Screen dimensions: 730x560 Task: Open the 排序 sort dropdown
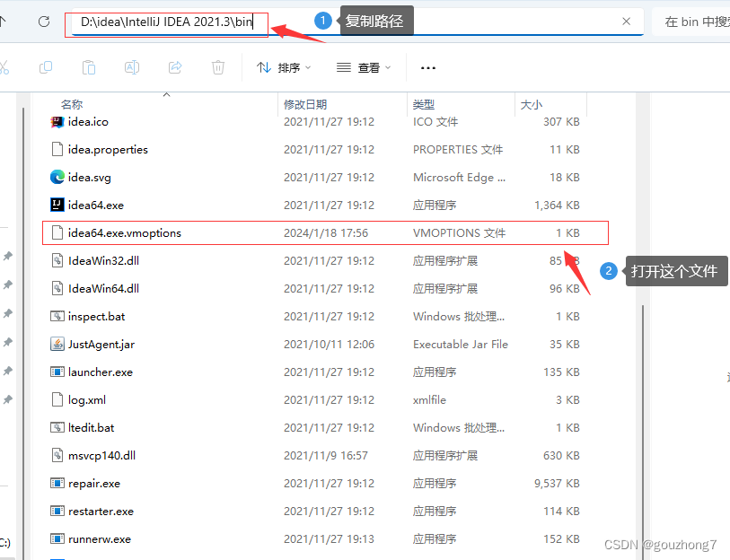point(283,68)
